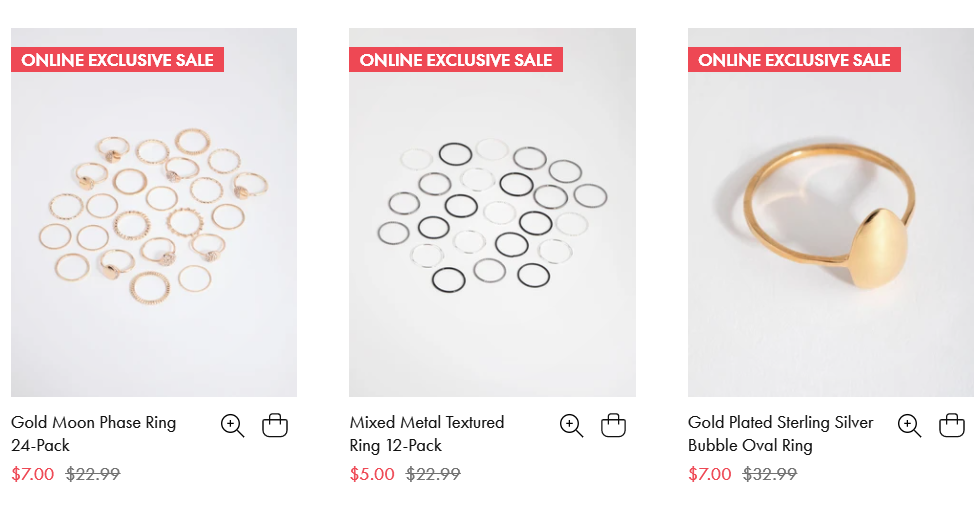Image resolution: width=980 pixels, height=523 pixels.
Task: Open quick view for Mixed Metal Textured Ring
Action: tap(571, 426)
